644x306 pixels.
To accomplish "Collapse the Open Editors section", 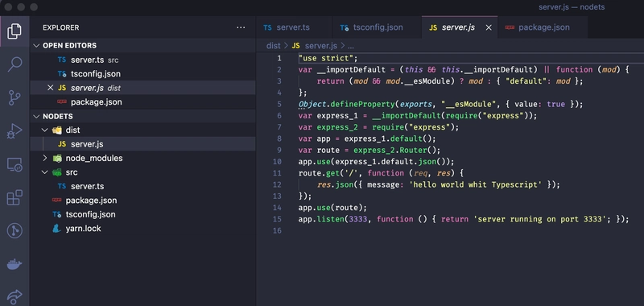I will [36, 46].
